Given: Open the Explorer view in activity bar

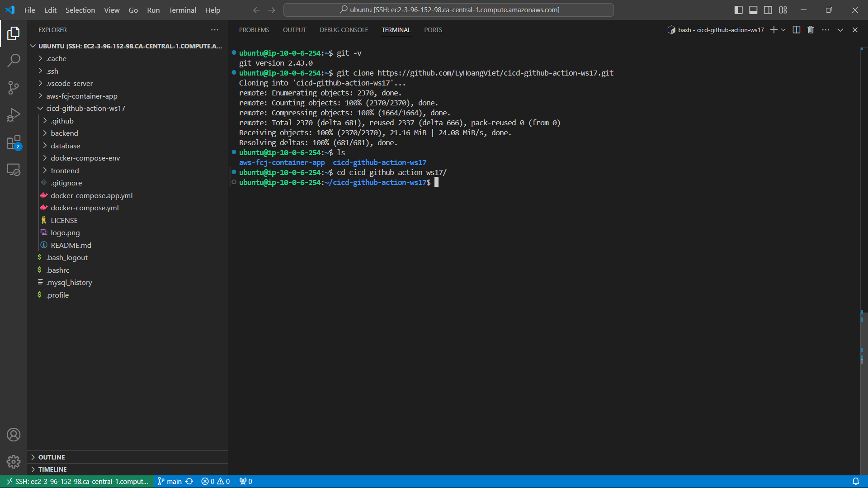Looking at the screenshot, I should click(x=14, y=33).
